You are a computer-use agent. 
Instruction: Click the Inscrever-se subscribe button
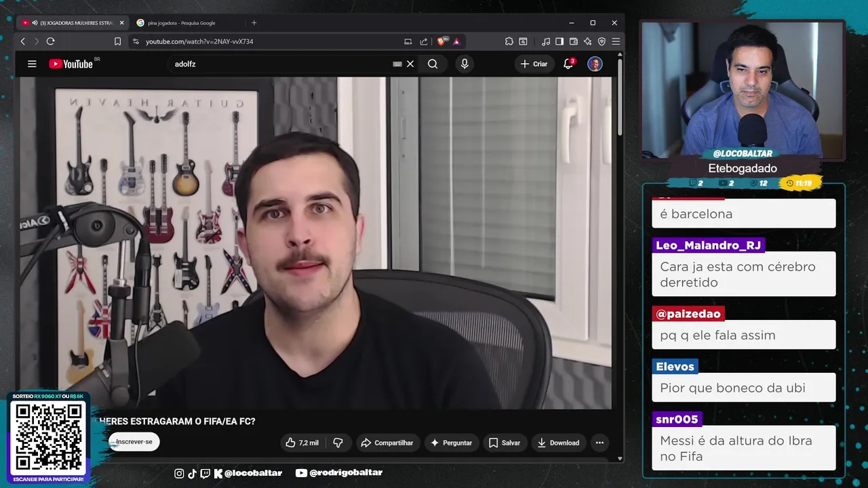coord(134,442)
